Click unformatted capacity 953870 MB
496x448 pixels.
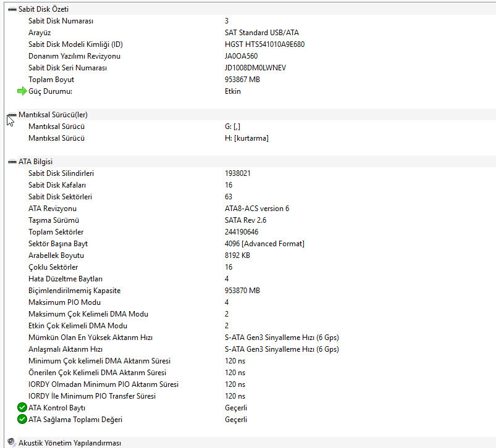point(242,291)
